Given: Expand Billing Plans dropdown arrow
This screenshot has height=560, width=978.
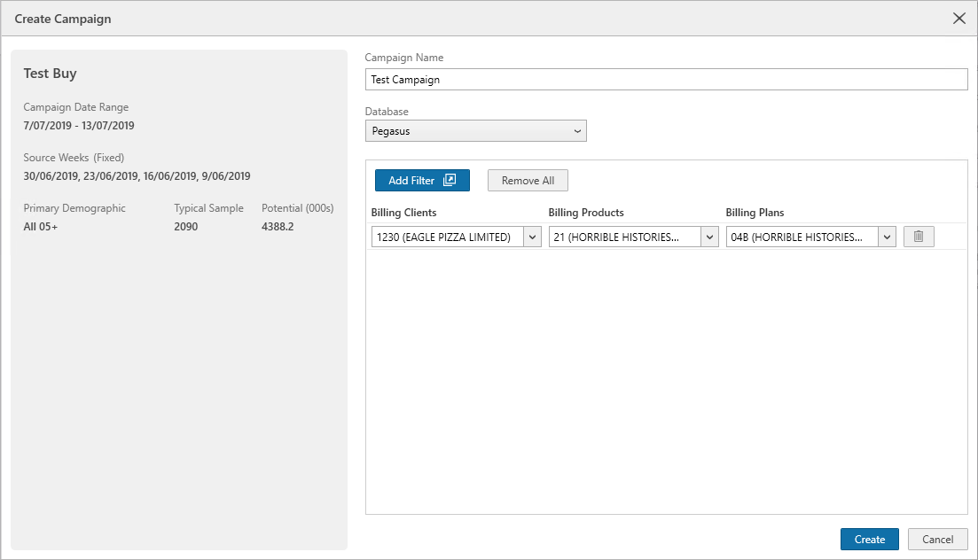Looking at the screenshot, I should [887, 237].
